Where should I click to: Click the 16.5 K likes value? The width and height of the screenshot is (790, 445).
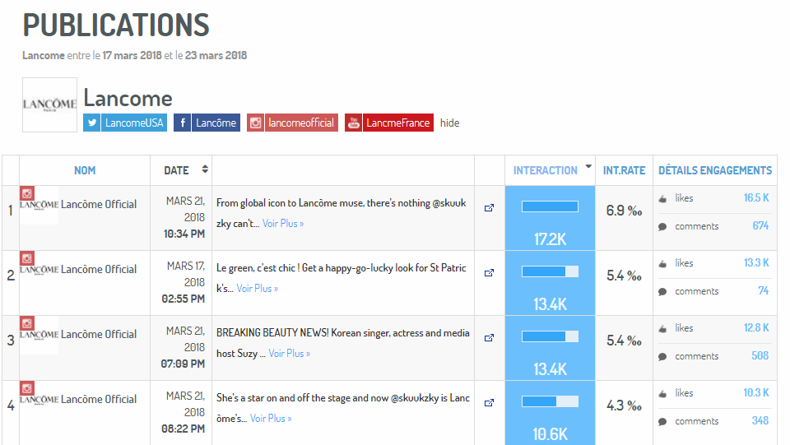(x=756, y=198)
